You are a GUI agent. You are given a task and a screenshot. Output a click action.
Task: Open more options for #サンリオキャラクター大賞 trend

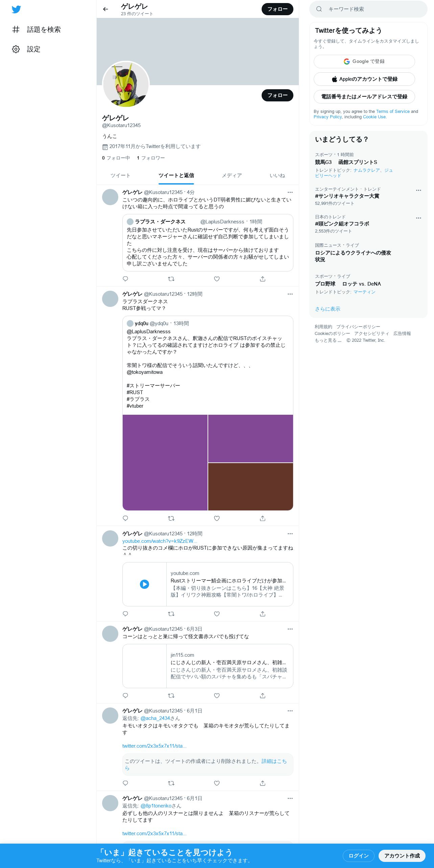(418, 190)
